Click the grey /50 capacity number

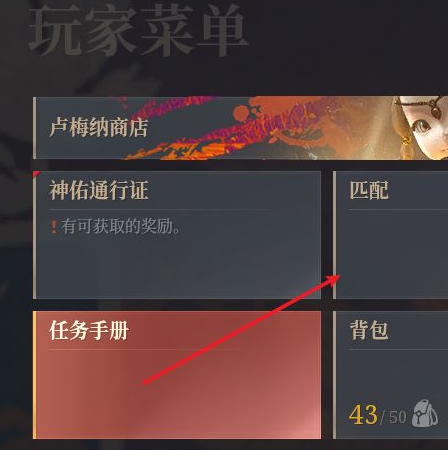(393, 417)
